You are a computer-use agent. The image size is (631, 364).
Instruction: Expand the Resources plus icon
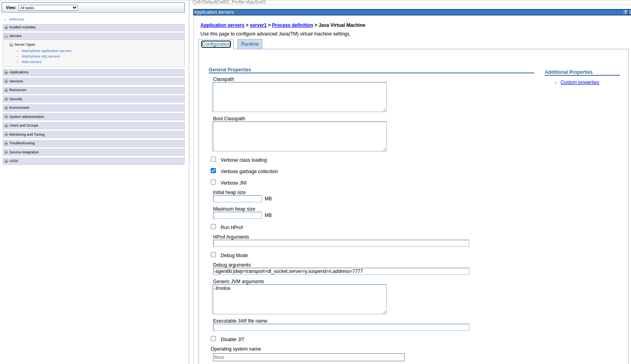[x=6, y=90]
